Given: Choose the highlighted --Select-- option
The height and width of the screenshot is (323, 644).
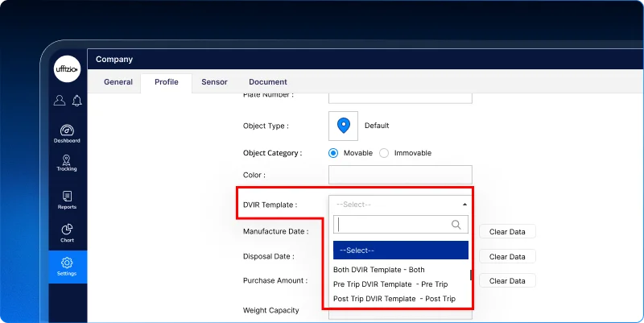Looking at the screenshot, I should [400, 251].
